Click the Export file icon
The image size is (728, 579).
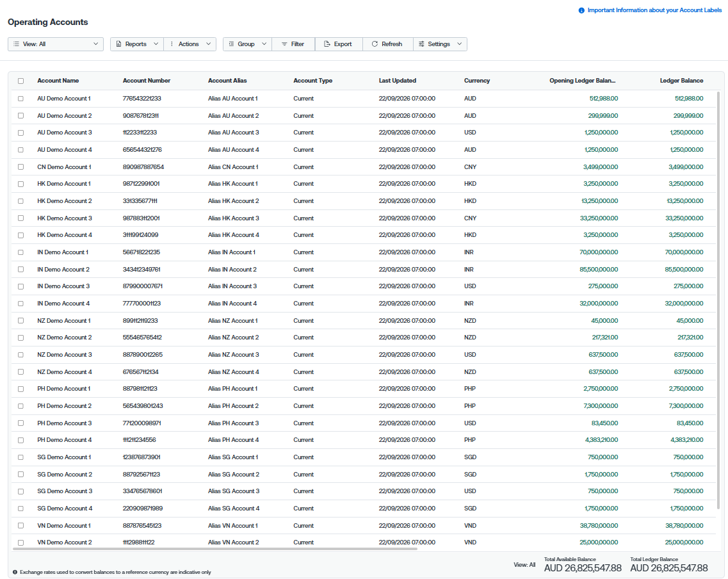click(327, 44)
